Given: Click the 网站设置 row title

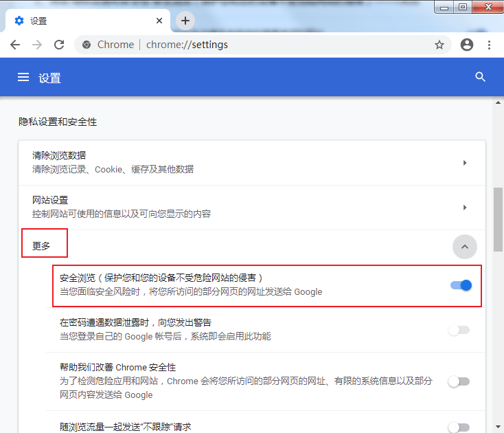Looking at the screenshot, I should coord(50,200).
